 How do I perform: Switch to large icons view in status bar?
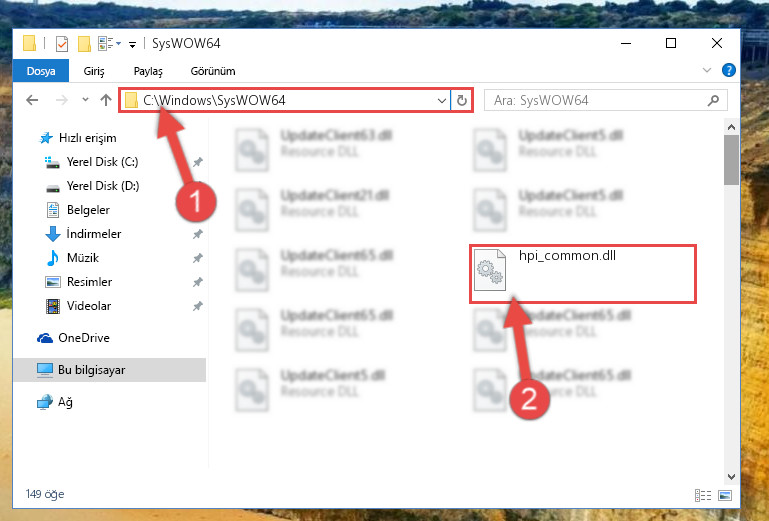[725, 495]
